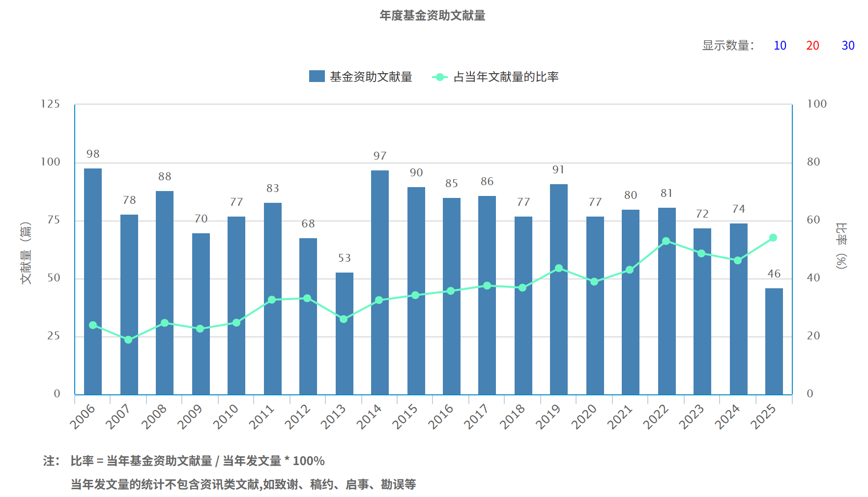The height and width of the screenshot is (497, 868).
Task: Set display count to 20
Action: (x=812, y=46)
